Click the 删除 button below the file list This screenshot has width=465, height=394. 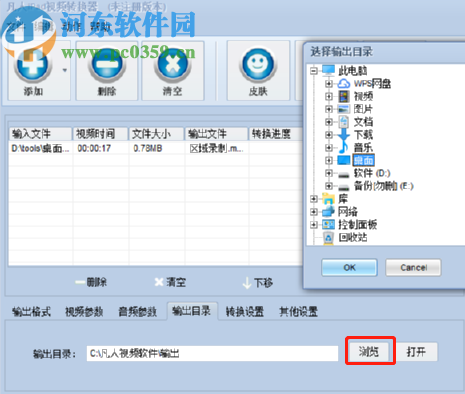pos(91,282)
